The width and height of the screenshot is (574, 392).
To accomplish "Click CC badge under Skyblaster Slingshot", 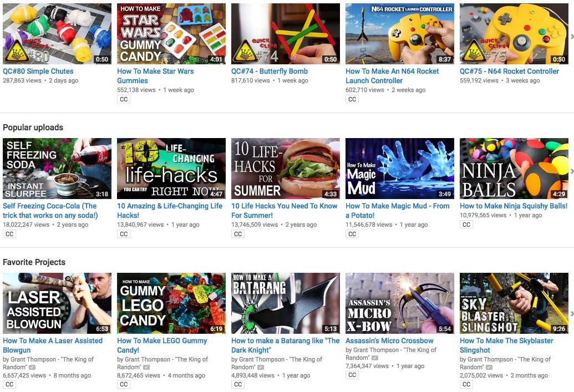I will [466, 384].
